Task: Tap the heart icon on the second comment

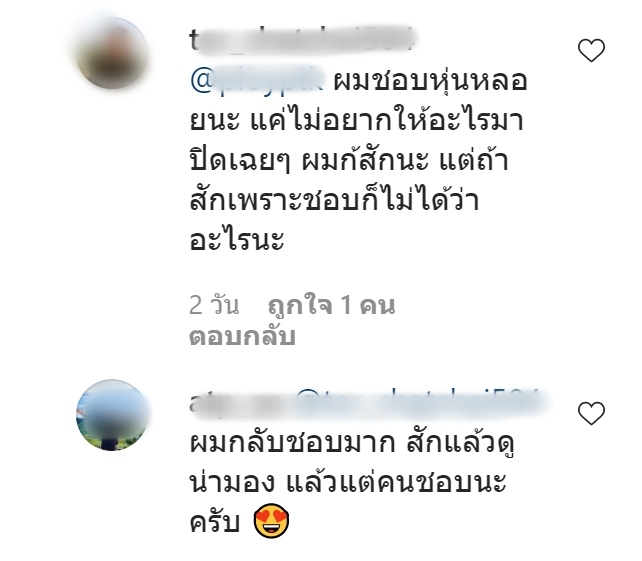Action: click(x=591, y=413)
